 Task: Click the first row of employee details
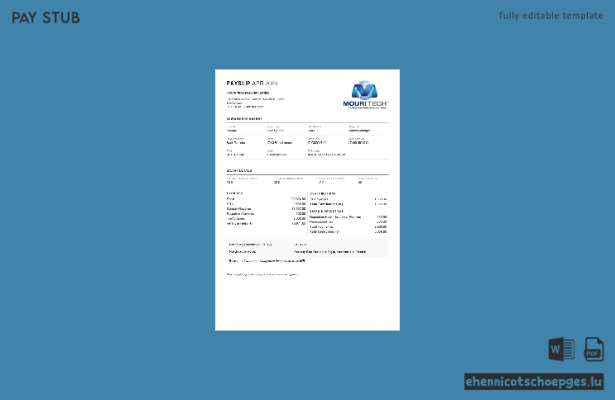[308, 129]
